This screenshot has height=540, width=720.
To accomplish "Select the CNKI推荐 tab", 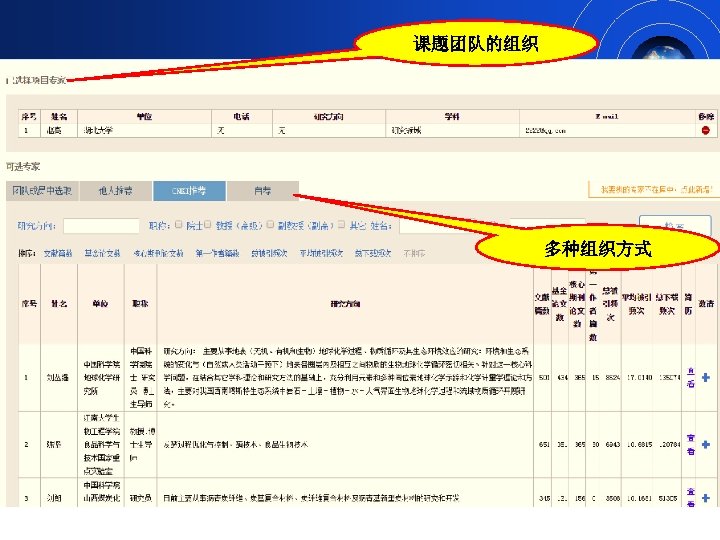I will click(189, 191).
